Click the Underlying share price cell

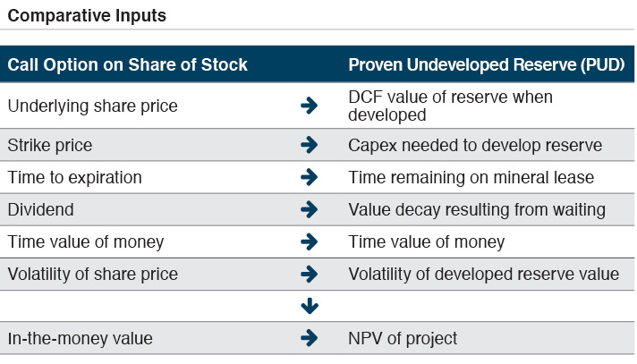click(92, 106)
